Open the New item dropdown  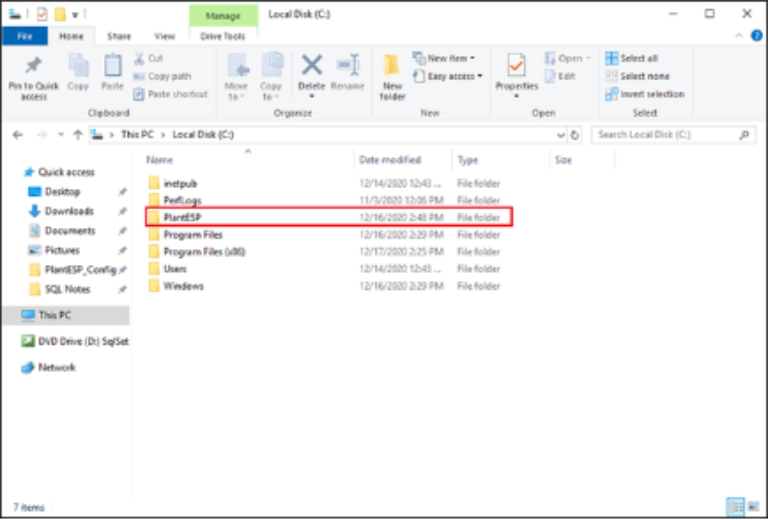point(444,58)
